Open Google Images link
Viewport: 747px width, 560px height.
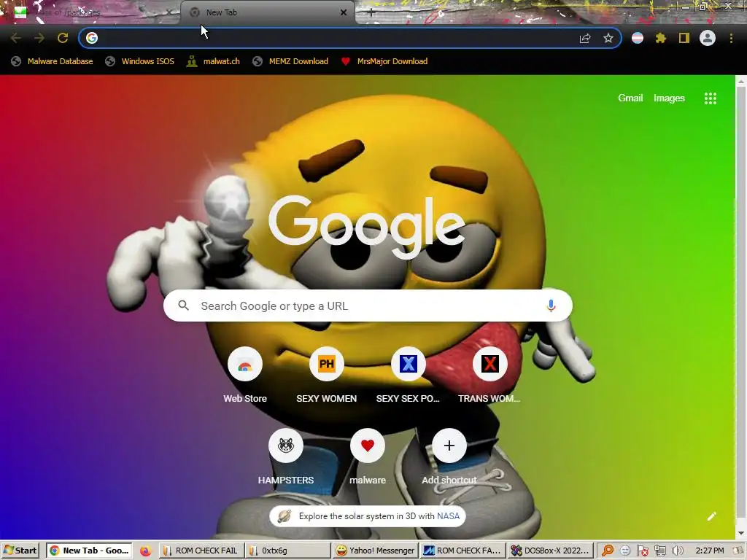pyautogui.click(x=669, y=98)
